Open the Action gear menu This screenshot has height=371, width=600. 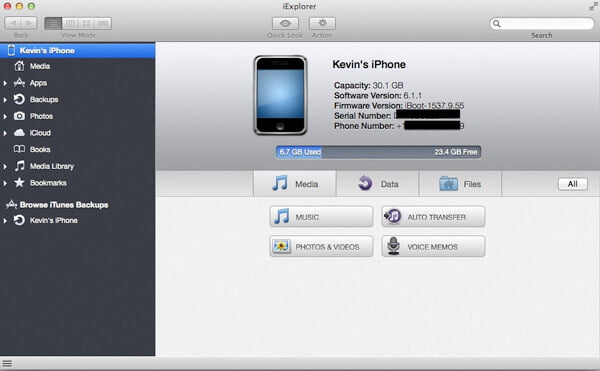click(x=322, y=23)
